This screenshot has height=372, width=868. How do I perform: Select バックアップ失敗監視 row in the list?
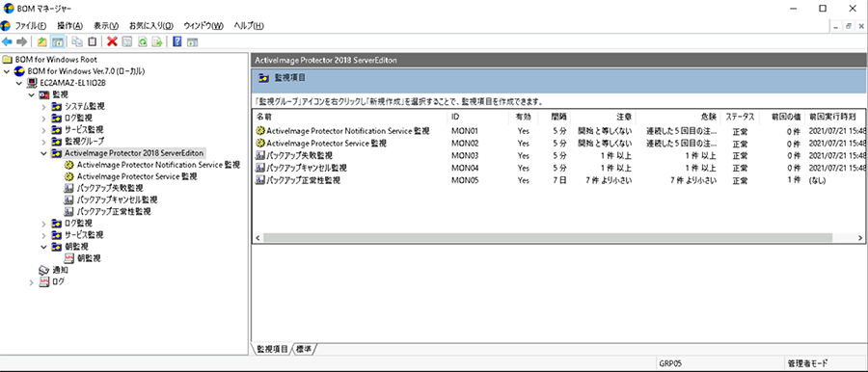pos(559,155)
